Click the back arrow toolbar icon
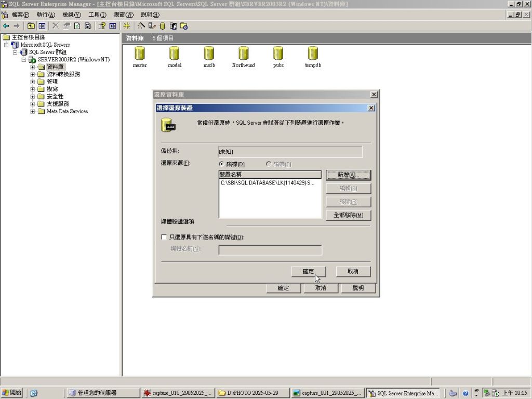The width and height of the screenshot is (532, 399). click(x=6, y=25)
